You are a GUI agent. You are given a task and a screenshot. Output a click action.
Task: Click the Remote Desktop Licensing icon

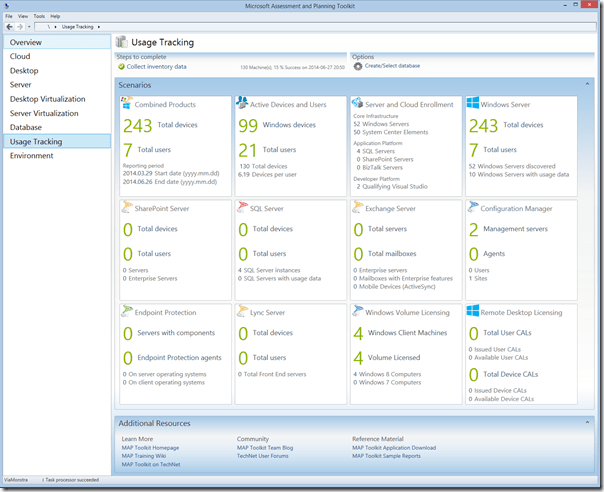[473, 312]
